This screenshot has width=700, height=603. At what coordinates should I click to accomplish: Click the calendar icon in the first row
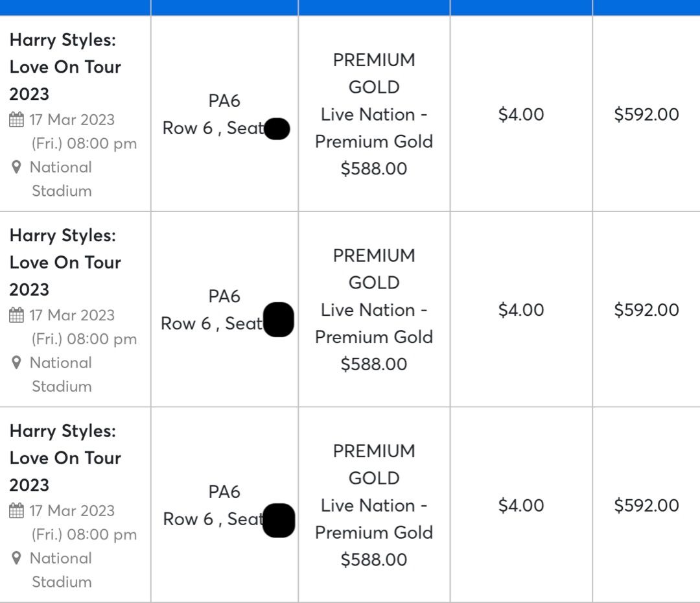tap(16, 120)
